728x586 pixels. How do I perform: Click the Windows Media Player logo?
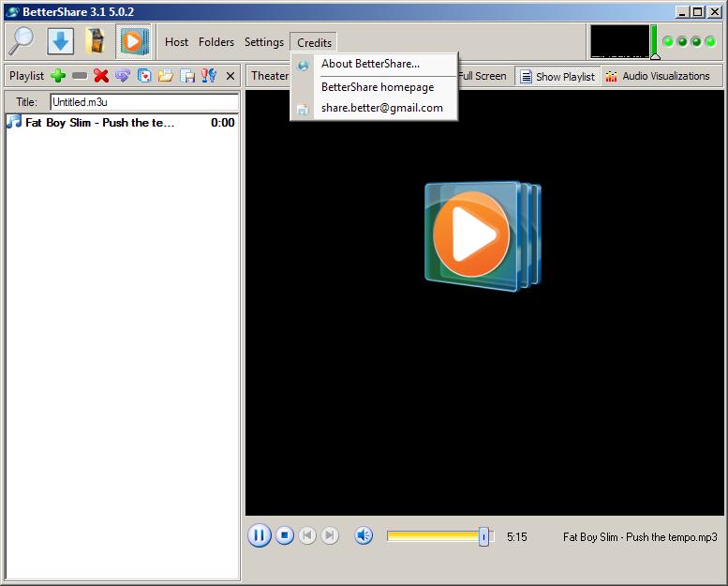(483, 235)
